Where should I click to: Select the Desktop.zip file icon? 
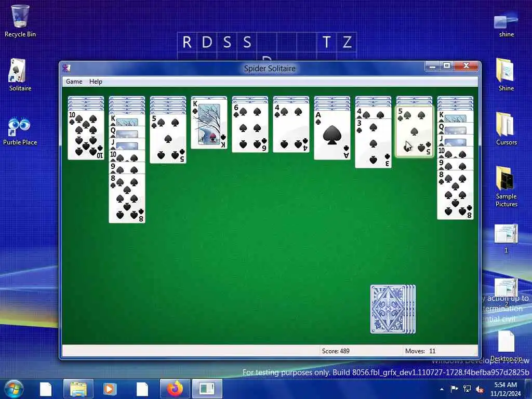tap(506, 345)
